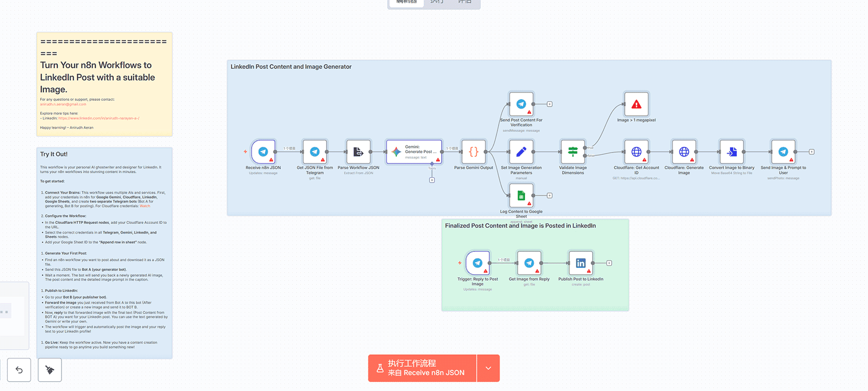Click the tidy up workflow broom button
Image resolution: width=868 pixels, height=391 pixels.
[x=50, y=370]
